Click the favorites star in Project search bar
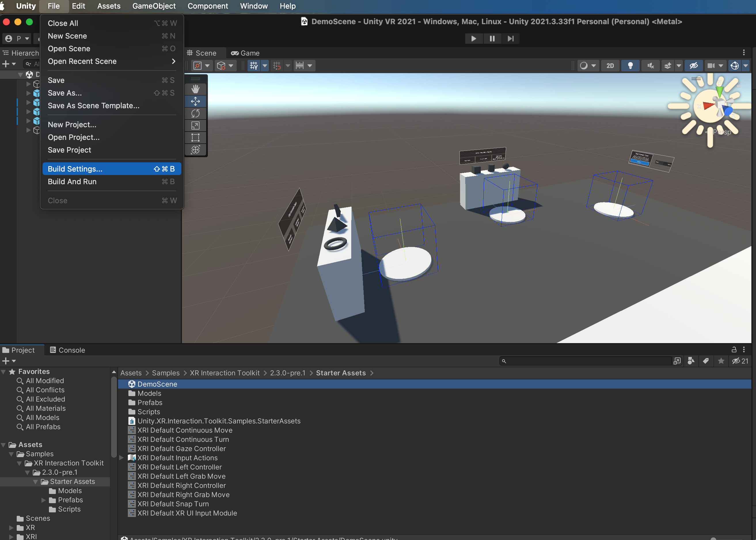Viewport: 756px width, 540px height. pyautogui.click(x=721, y=361)
